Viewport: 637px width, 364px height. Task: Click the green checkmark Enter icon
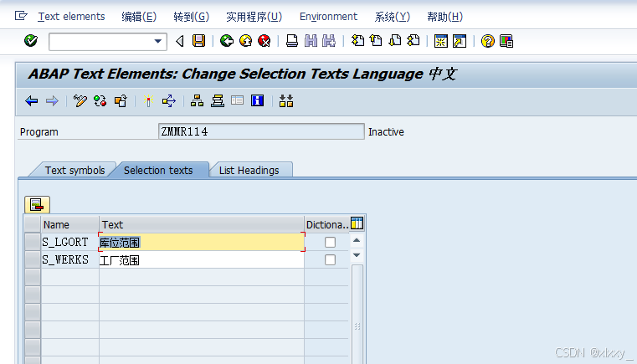tap(31, 41)
